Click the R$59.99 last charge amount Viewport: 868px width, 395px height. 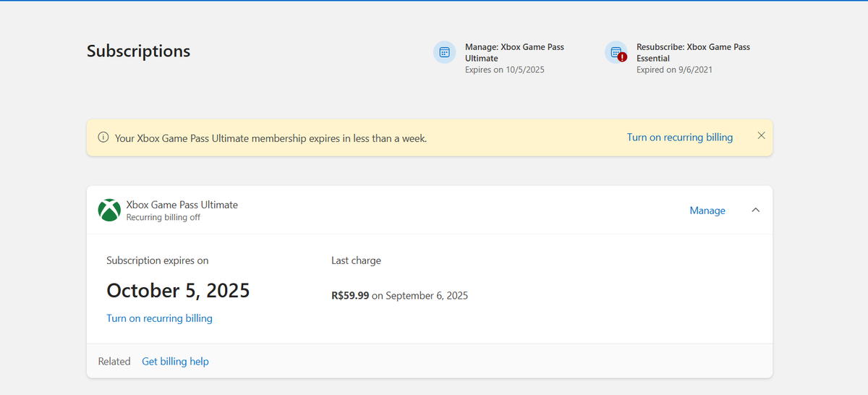(x=350, y=295)
